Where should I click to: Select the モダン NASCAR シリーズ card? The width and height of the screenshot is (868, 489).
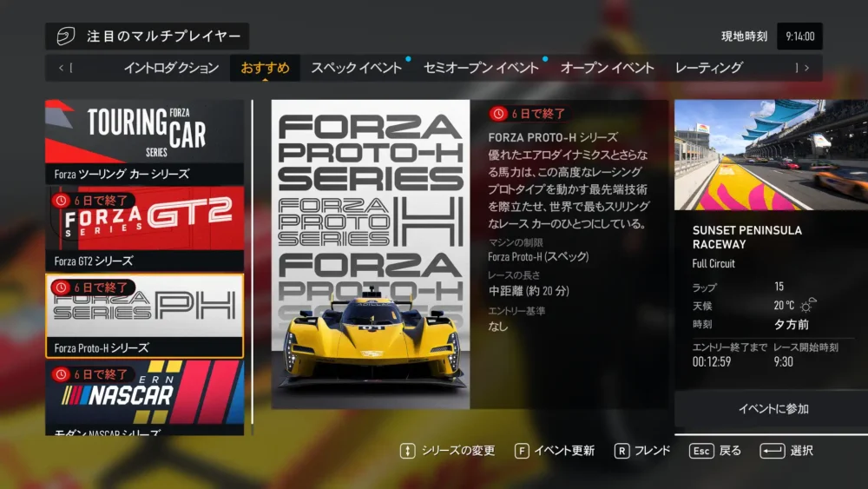tap(144, 398)
